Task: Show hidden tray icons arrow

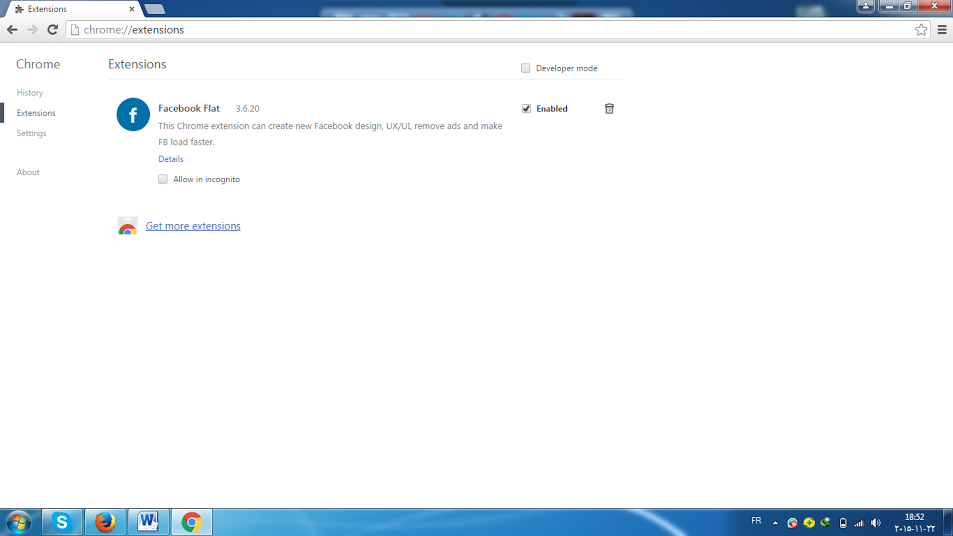Action: point(775,523)
